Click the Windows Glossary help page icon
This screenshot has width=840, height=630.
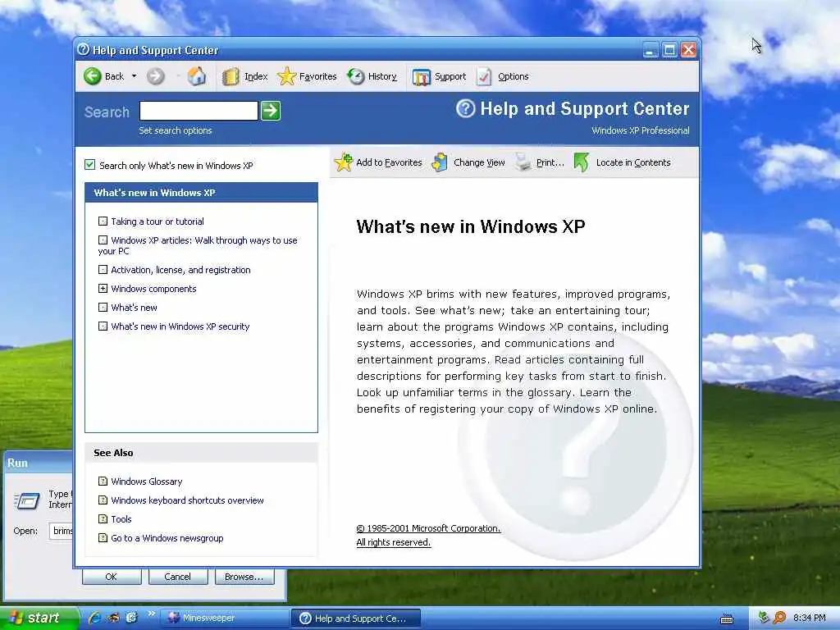point(103,481)
